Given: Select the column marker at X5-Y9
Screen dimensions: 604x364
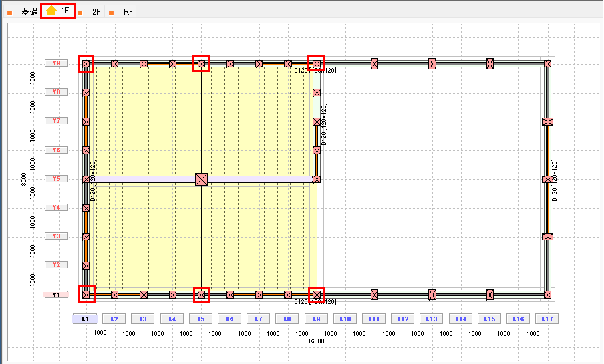Looking at the screenshot, I should tap(201, 63).
